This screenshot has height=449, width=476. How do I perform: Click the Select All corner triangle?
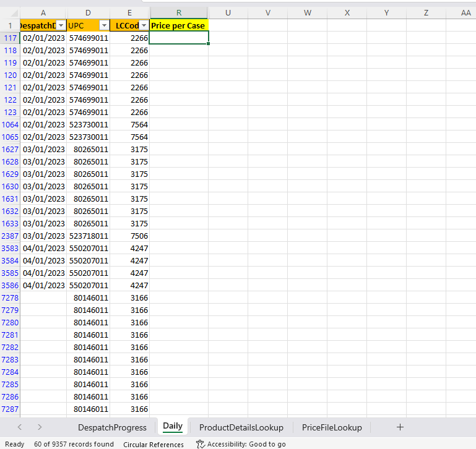[x=14, y=13]
